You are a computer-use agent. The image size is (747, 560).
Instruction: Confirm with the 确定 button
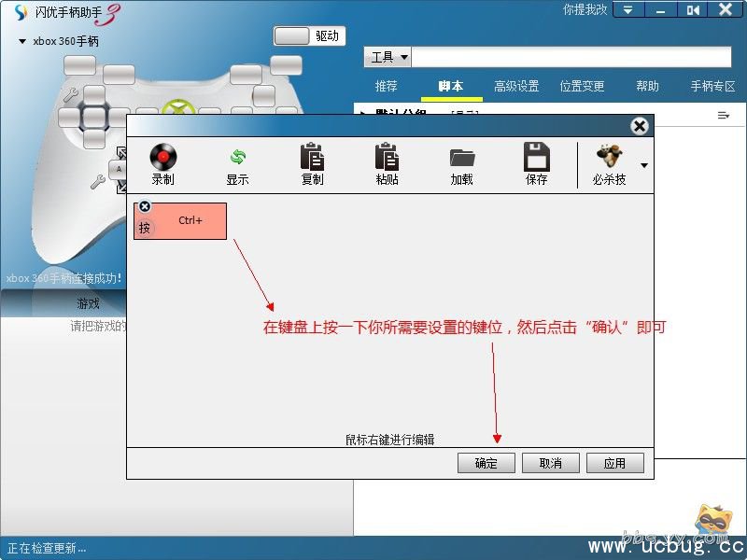pos(486,463)
